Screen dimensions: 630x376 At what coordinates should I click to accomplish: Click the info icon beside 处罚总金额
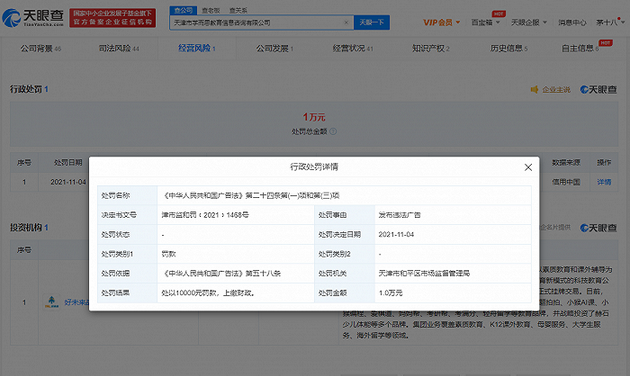tap(333, 131)
